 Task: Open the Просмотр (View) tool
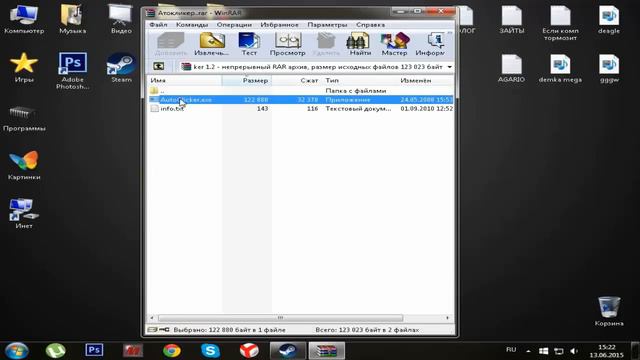(287, 44)
